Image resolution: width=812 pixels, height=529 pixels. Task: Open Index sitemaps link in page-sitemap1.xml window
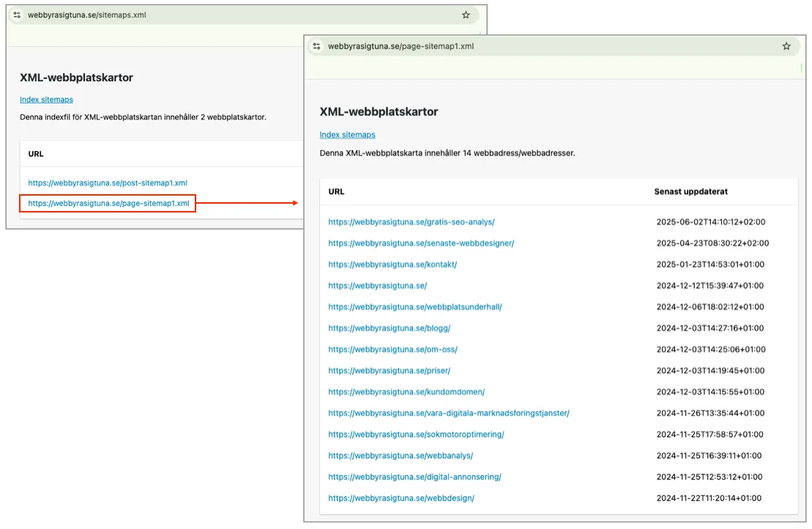[348, 135]
